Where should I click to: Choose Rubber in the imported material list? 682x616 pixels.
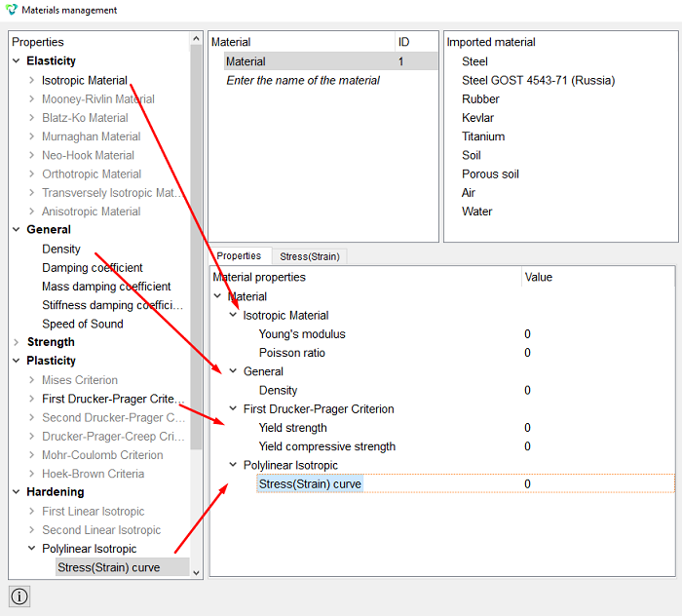[x=480, y=98]
